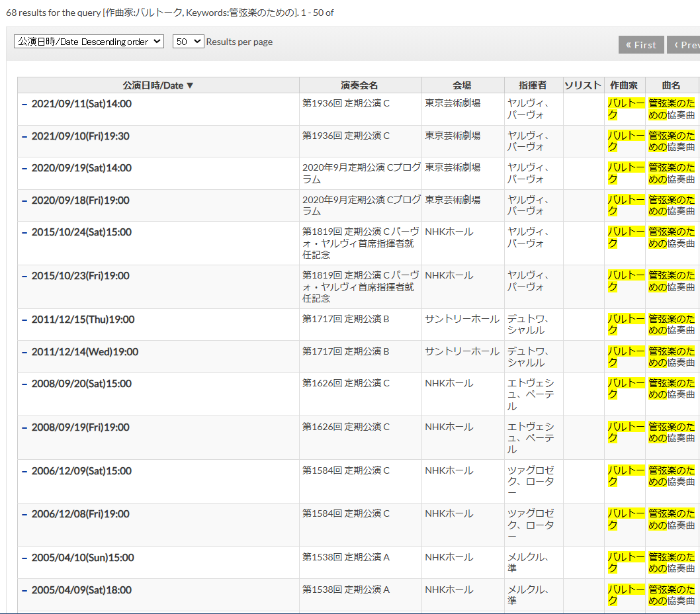Sort by 公演日時/Date column header
The height and width of the screenshot is (614, 700).
pos(158,85)
